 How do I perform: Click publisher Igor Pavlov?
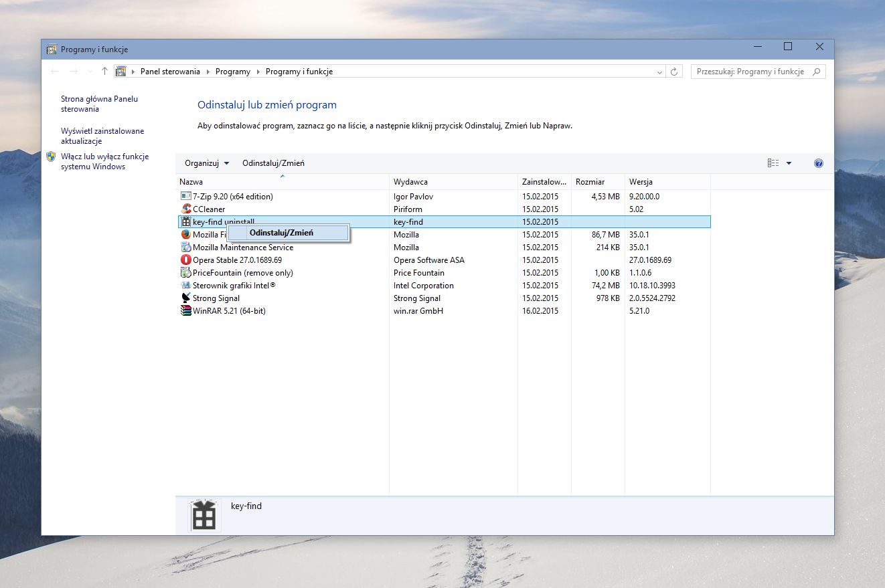(x=414, y=197)
